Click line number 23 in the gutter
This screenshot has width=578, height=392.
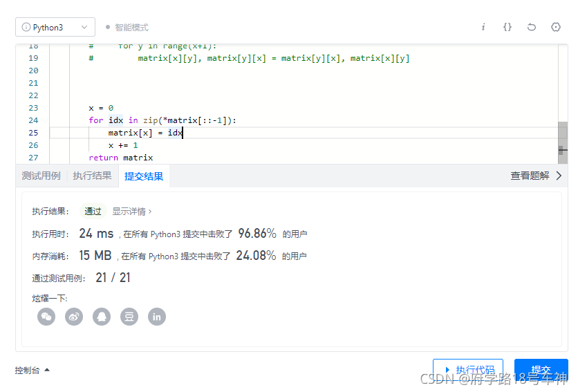(x=33, y=108)
